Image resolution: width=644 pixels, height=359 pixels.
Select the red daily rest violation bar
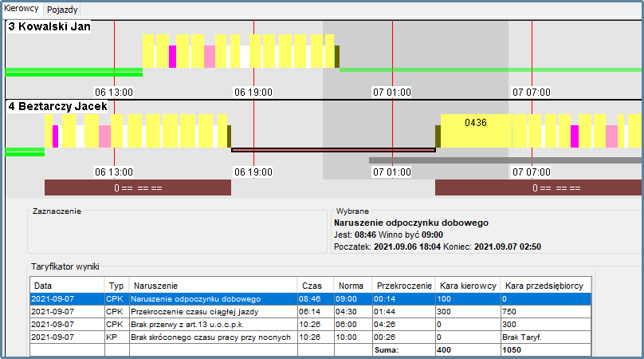[x=333, y=150]
